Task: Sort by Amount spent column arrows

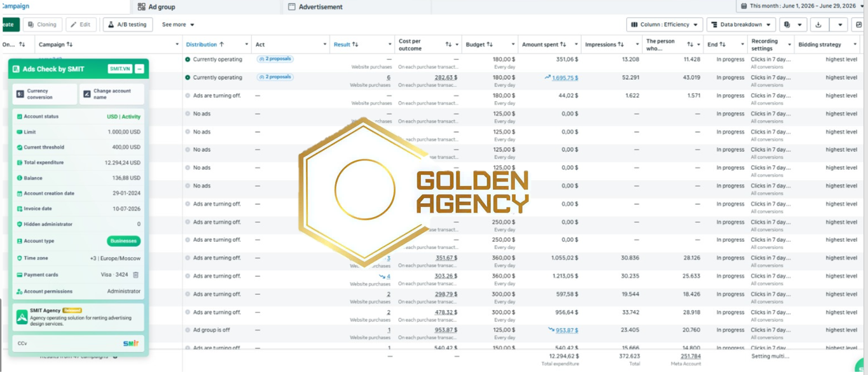Action: (x=563, y=45)
